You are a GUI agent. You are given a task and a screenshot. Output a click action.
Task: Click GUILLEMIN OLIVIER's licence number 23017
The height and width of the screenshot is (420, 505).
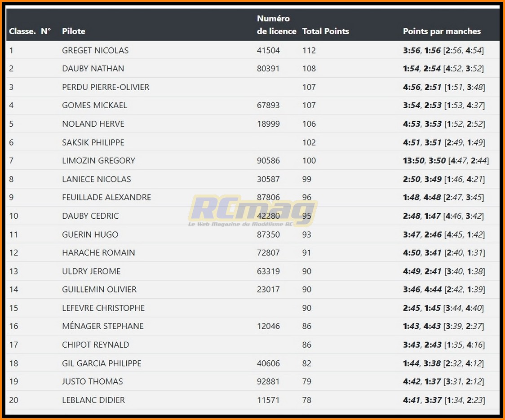point(268,290)
